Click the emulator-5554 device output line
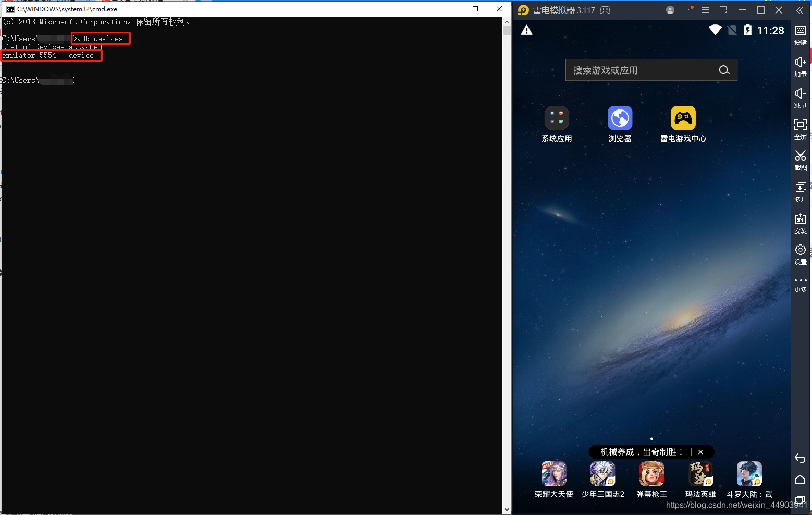This screenshot has height=515, width=812. click(48, 55)
